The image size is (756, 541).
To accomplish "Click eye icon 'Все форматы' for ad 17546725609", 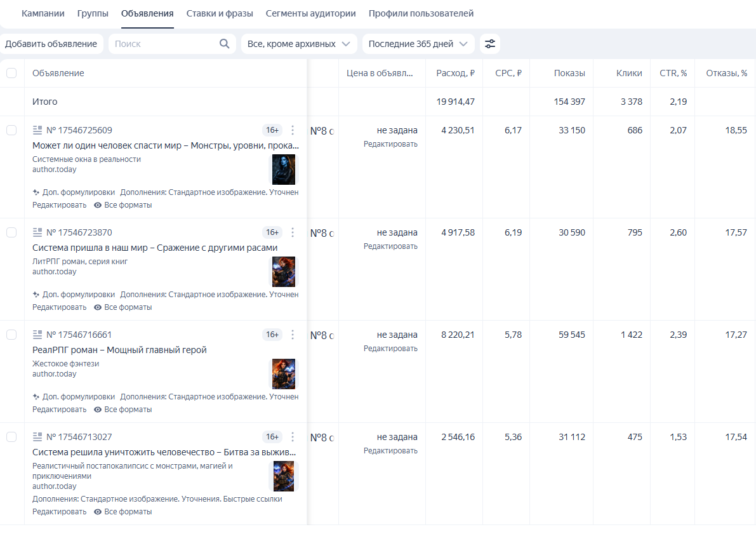I will pyautogui.click(x=98, y=205).
